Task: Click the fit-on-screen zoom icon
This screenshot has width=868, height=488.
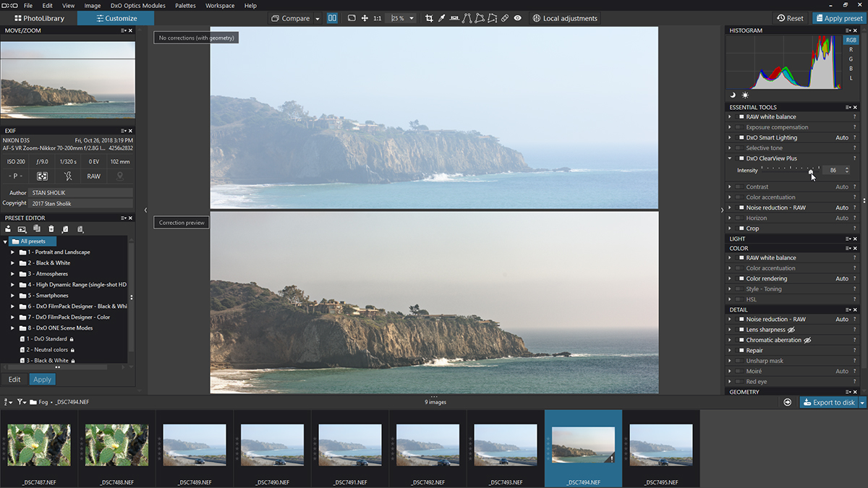Action: pyautogui.click(x=352, y=18)
